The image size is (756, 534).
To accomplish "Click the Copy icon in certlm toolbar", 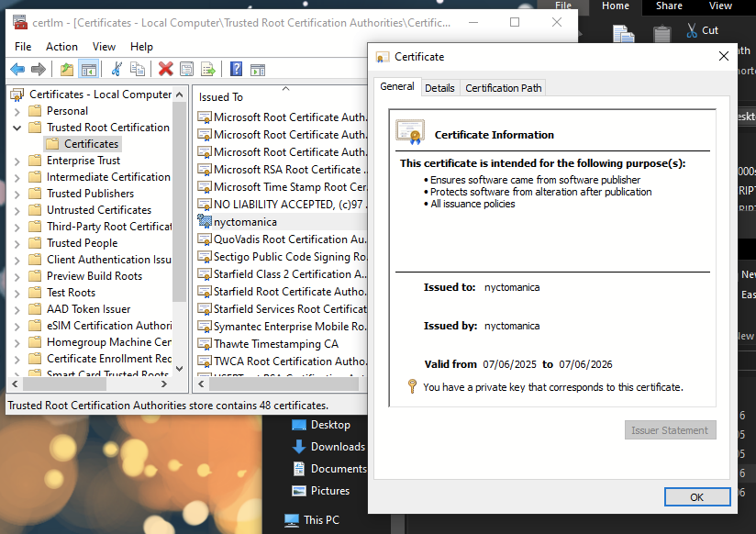I will [138, 70].
